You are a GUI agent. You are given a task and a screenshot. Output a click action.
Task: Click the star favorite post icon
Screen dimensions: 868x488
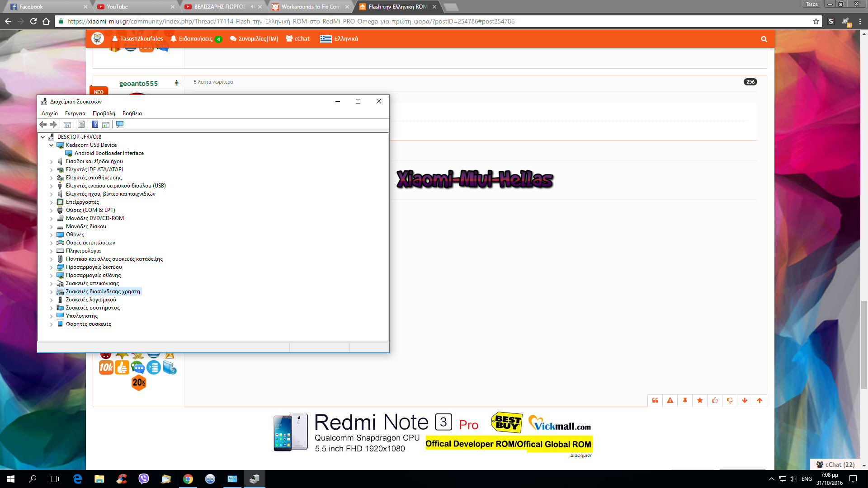(x=700, y=400)
